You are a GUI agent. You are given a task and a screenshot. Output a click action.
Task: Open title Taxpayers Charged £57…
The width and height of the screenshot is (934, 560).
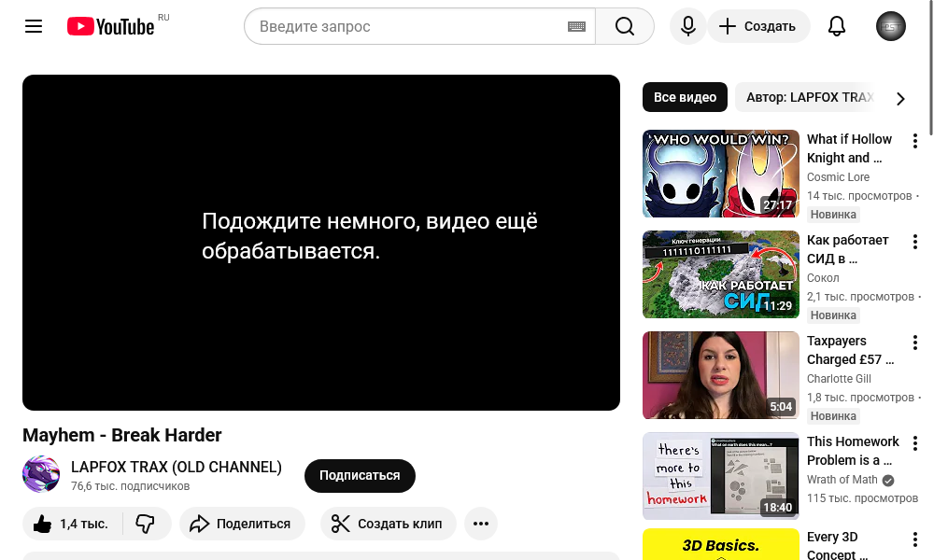click(851, 350)
